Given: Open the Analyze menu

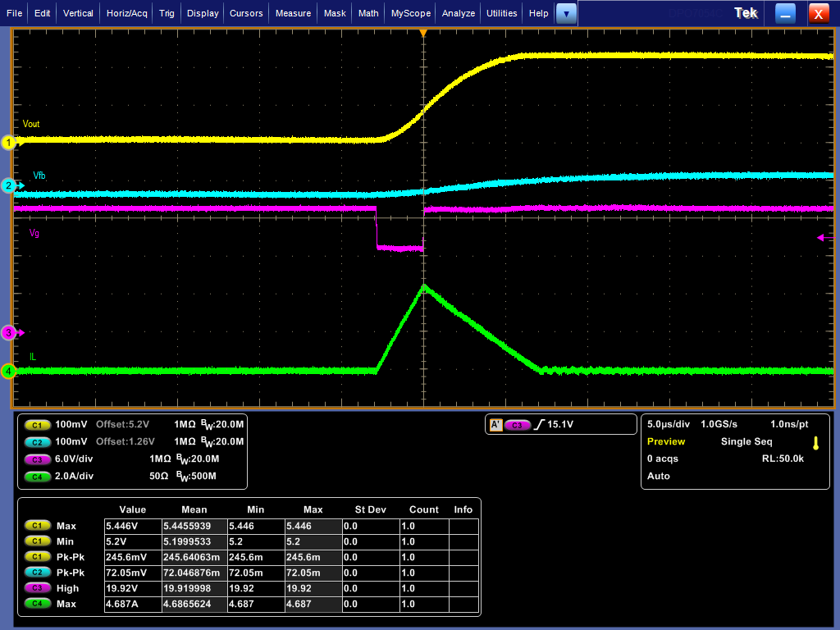Looking at the screenshot, I should (458, 13).
